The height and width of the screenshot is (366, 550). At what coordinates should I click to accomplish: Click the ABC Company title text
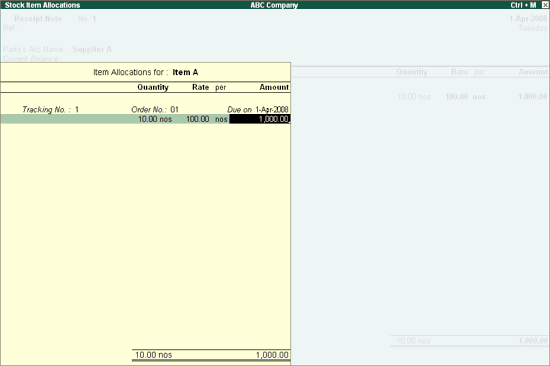[274, 5]
